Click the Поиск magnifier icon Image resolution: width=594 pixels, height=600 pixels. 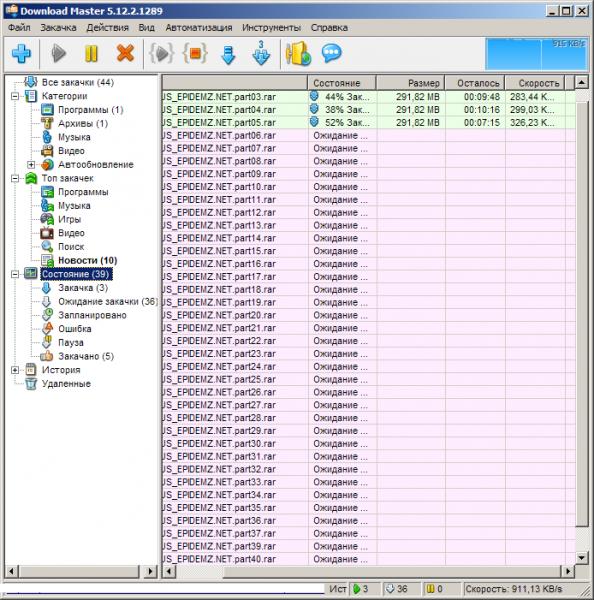tap(47, 247)
